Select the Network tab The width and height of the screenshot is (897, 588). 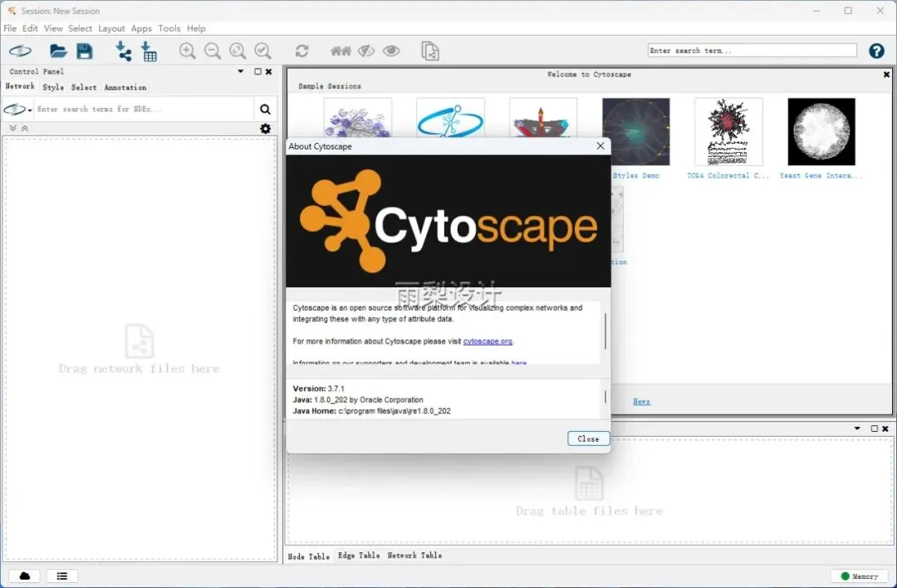pos(20,86)
